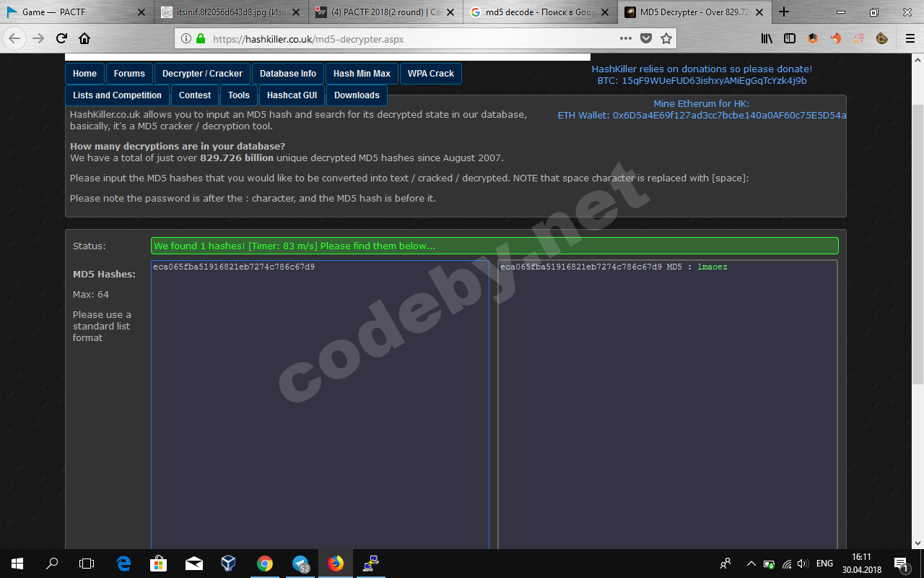Open the Database Info menu
The height and width of the screenshot is (578, 924).
pos(288,74)
